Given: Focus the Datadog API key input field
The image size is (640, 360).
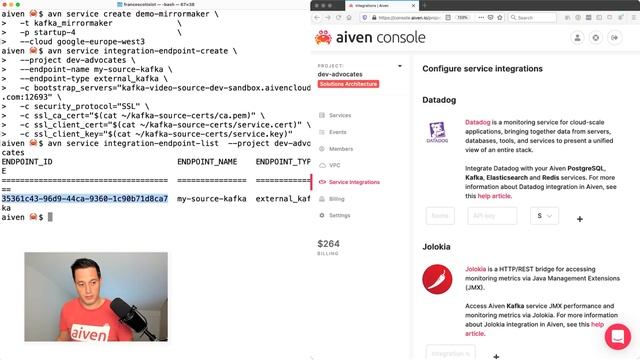Looking at the screenshot, I should coord(492,216).
